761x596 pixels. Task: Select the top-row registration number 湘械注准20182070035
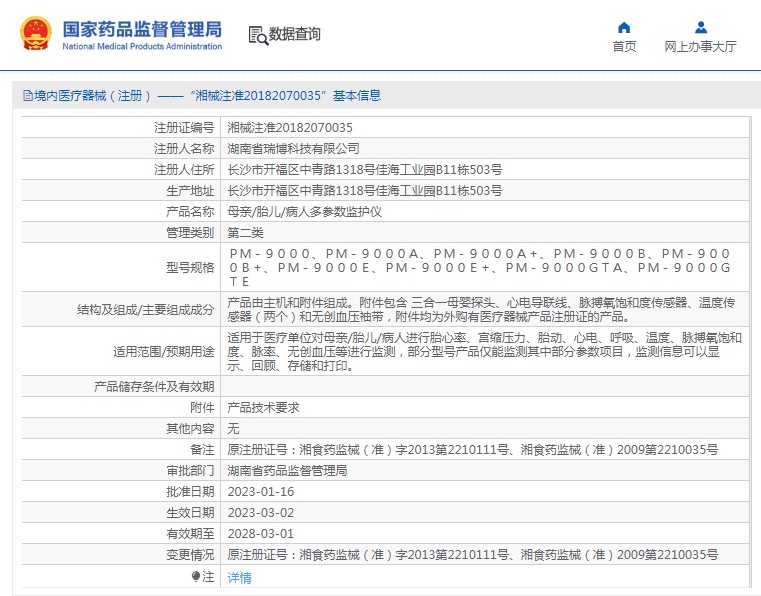(290, 128)
